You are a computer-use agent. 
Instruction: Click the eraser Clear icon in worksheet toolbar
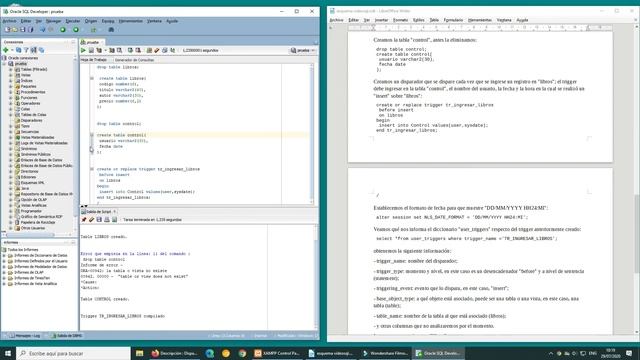(157, 50)
